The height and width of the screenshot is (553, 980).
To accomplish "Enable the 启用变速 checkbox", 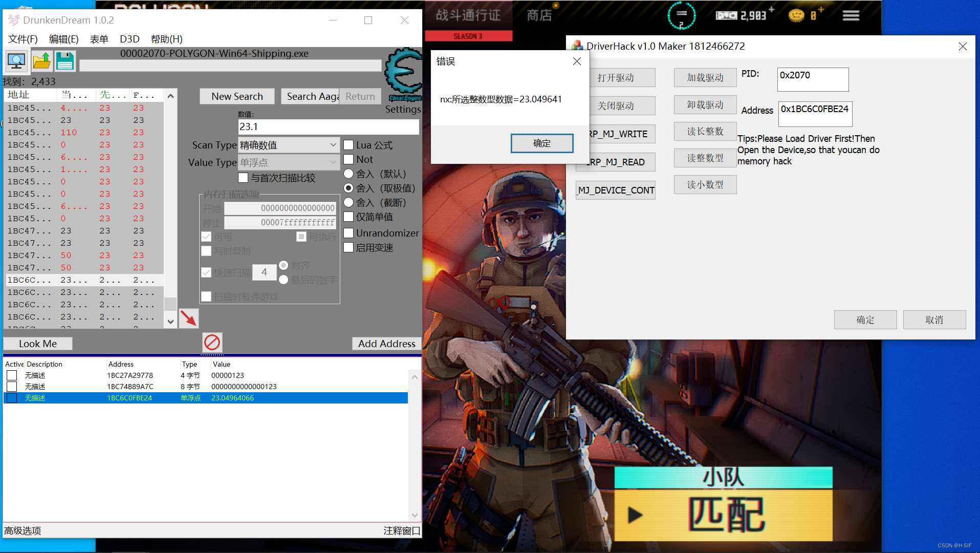I will 349,247.
